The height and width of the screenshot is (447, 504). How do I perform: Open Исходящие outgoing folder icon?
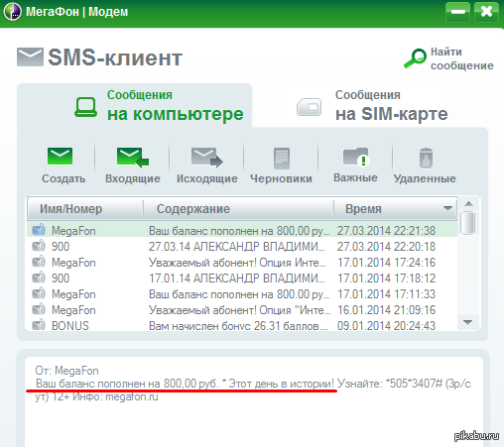tap(207, 157)
